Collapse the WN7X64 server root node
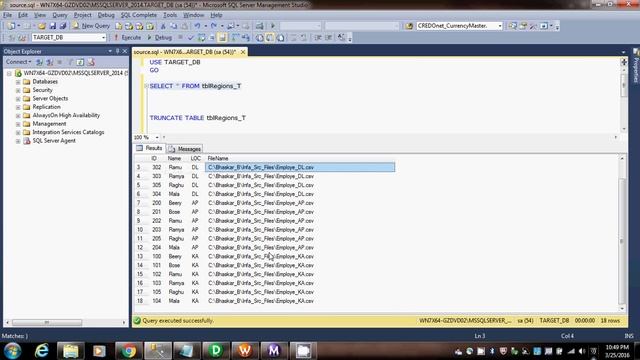 (x=9, y=73)
